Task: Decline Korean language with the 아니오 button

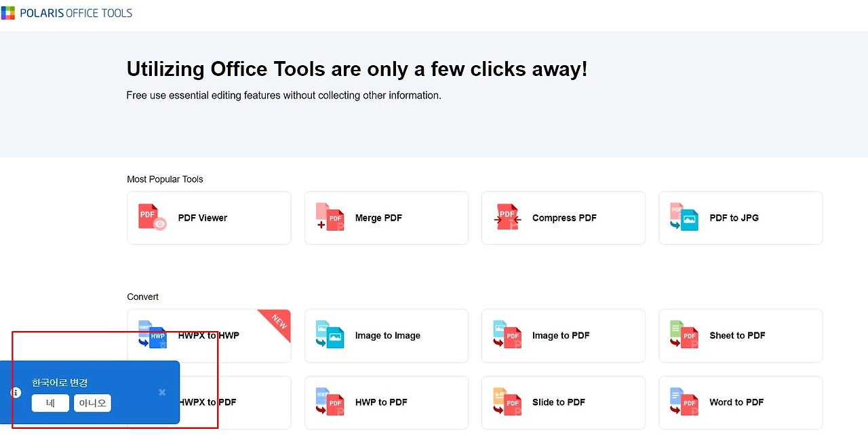Action: (x=92, y=403)
